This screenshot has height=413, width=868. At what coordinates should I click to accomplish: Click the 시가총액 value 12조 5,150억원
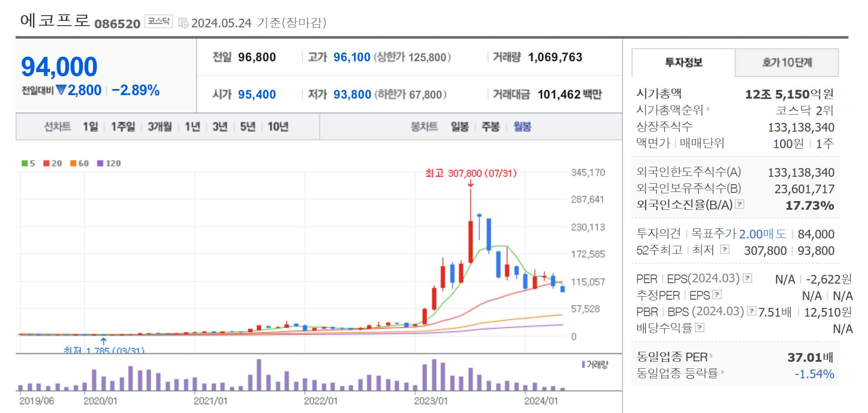[x=789, y=94]
